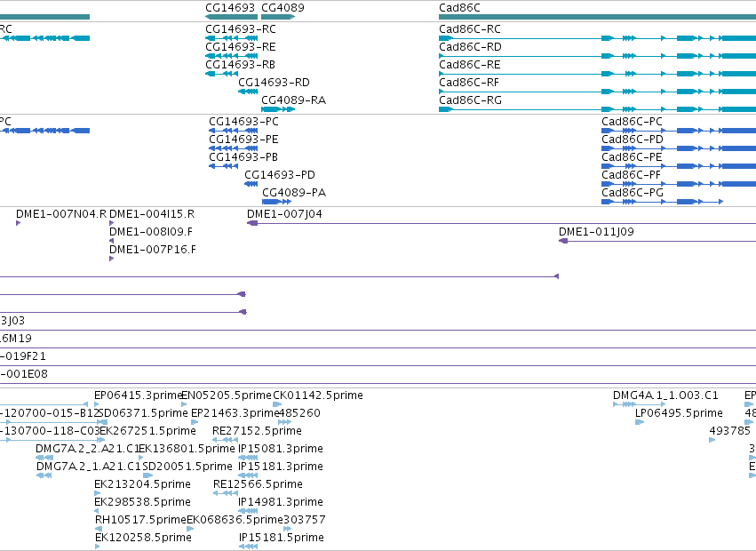Click the DME1-004I15.R clone label
This screenshot has width=756, height=551.
[152, 214]
